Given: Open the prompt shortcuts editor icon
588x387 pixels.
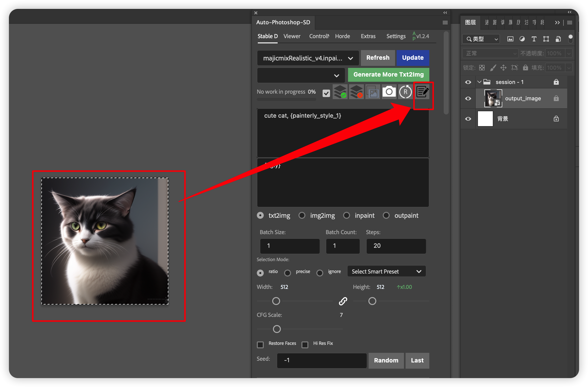Looking at the screenshot, I should 422,92.
